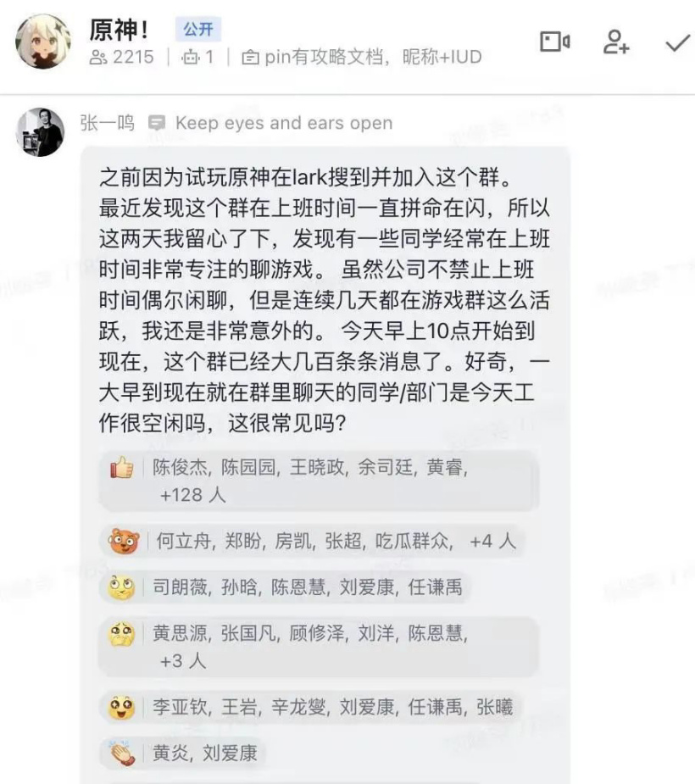This screenshot has width=695, height=784.
Task: Click the add member icon
Action: coord(615,42)
